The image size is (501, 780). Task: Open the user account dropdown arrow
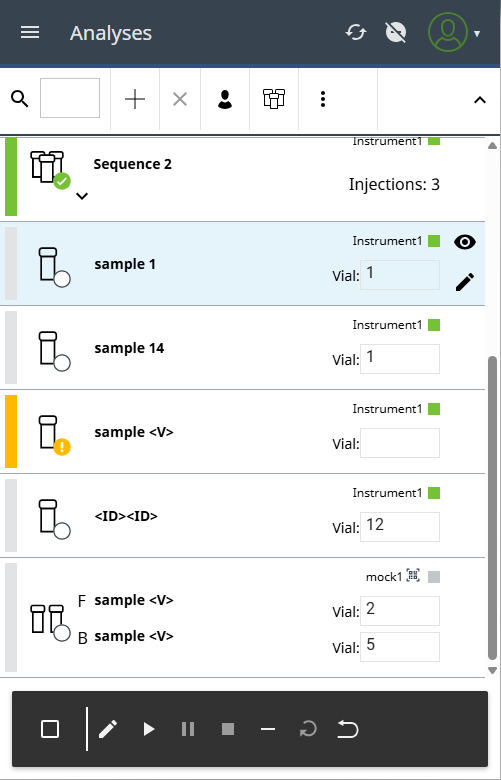477,34
